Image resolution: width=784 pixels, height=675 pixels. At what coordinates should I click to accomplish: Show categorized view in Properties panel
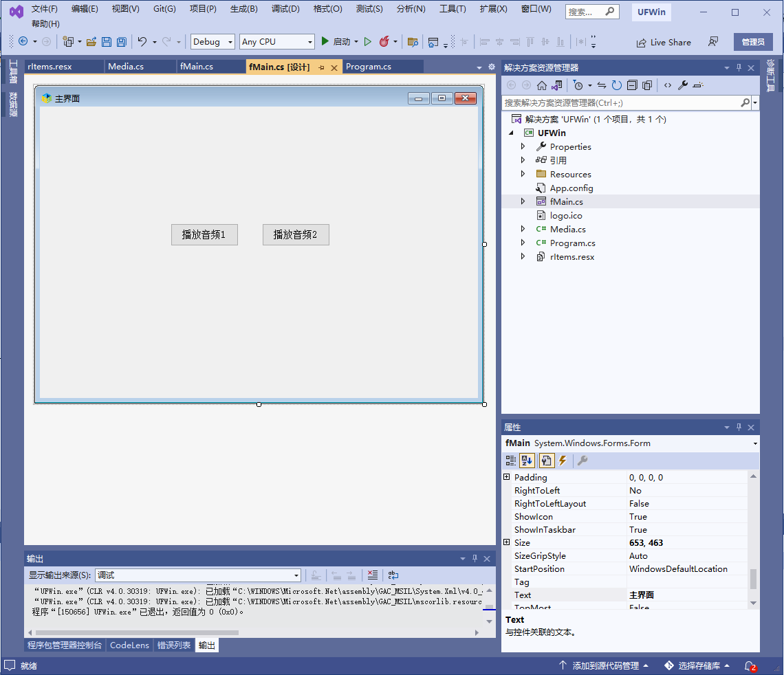(510, 461)
